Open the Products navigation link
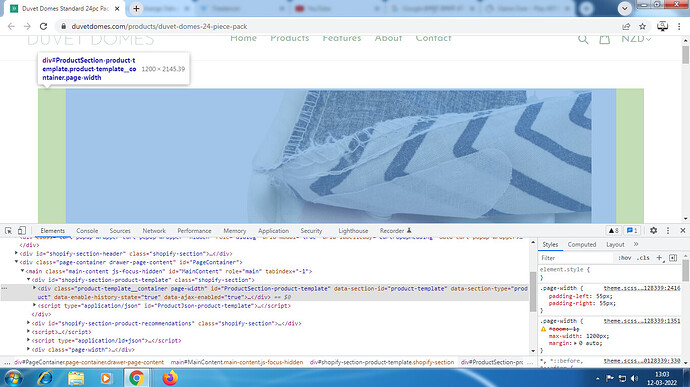Viewport: 690px width, 387px height. [x=290, y=38]
